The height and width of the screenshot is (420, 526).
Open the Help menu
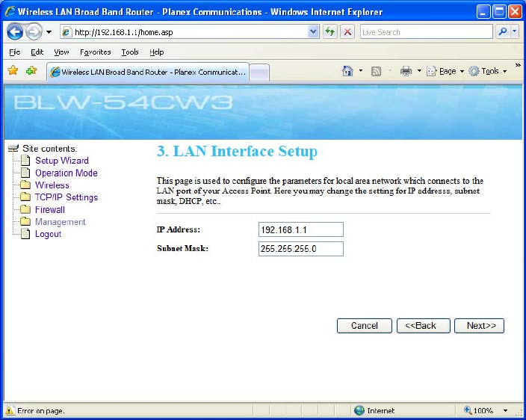click(156, 52)
